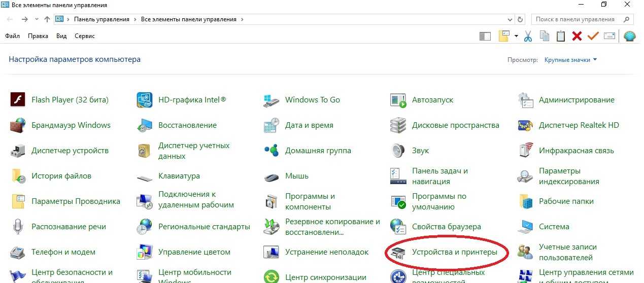
Task: Open Клавиатура settings
Action: pos(168,176)
